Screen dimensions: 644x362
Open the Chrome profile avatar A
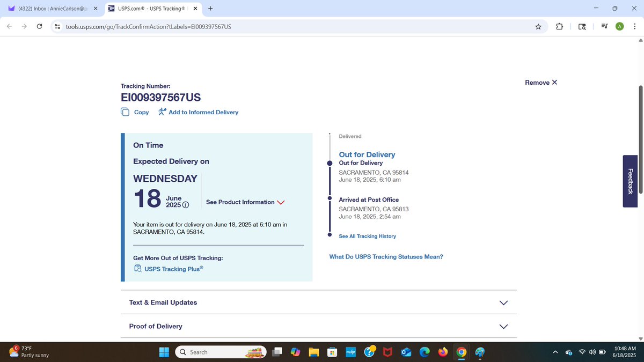(x=620, y=27)
